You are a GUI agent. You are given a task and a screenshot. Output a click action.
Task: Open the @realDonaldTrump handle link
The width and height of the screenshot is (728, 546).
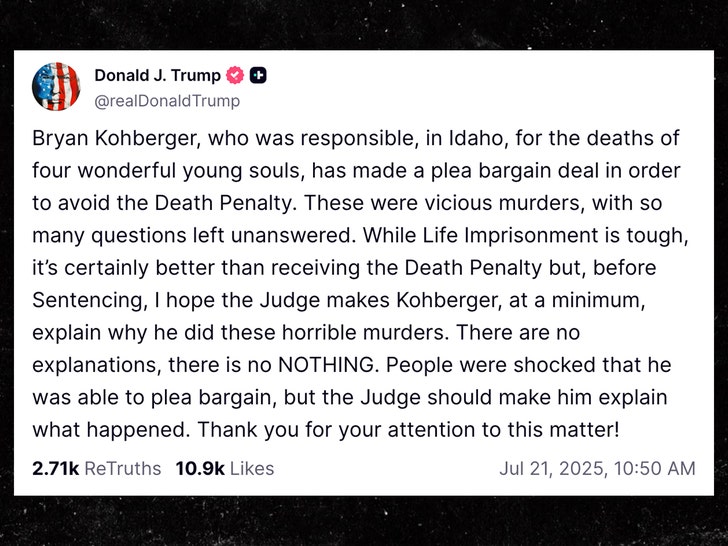(x=167, y=100)
